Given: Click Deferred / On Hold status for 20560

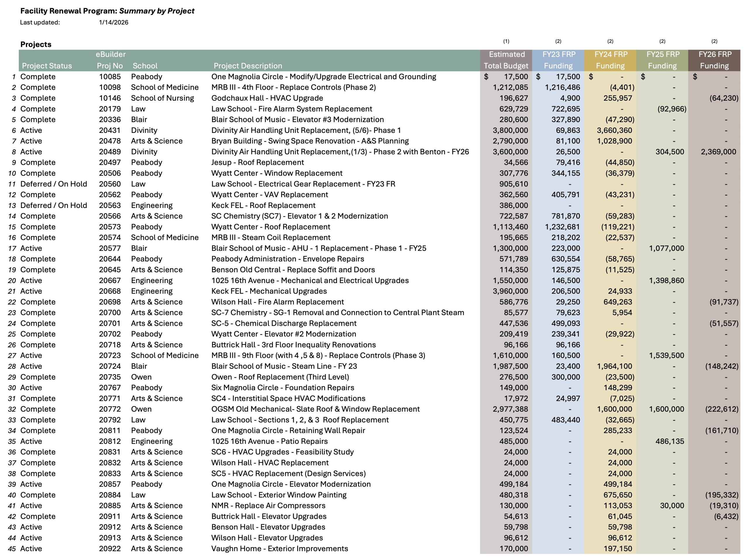Looking at the screenshot, I should coord(54,184).
